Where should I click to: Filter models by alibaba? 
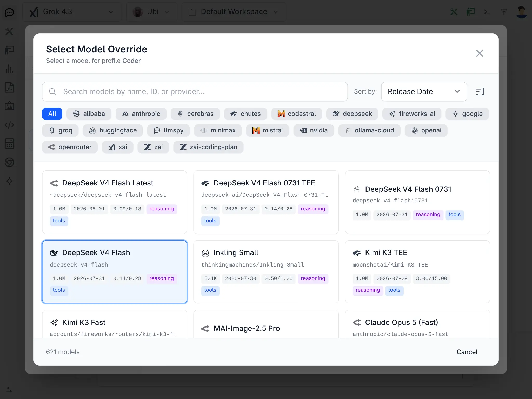point(89,114)
